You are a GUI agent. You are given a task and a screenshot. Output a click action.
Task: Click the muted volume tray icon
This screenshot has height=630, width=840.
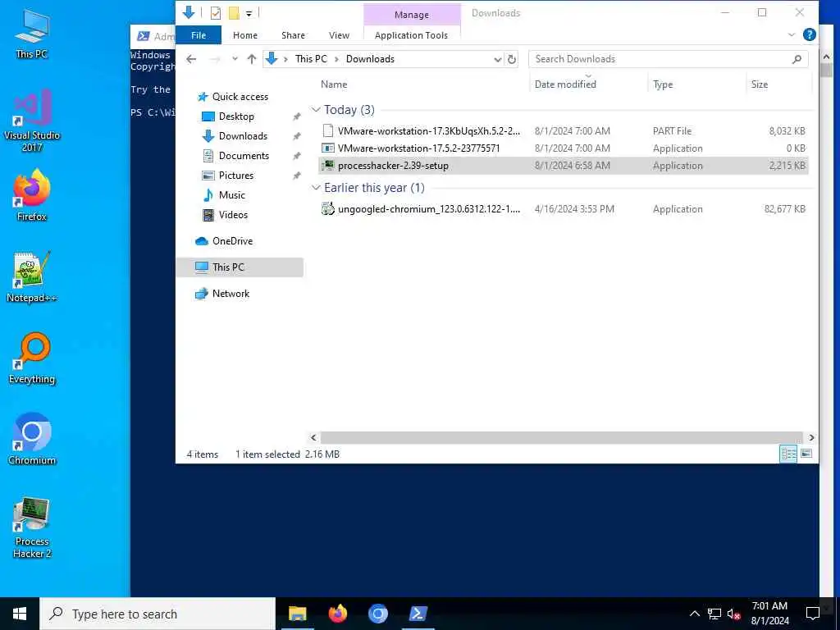click(x=734, y=614)
